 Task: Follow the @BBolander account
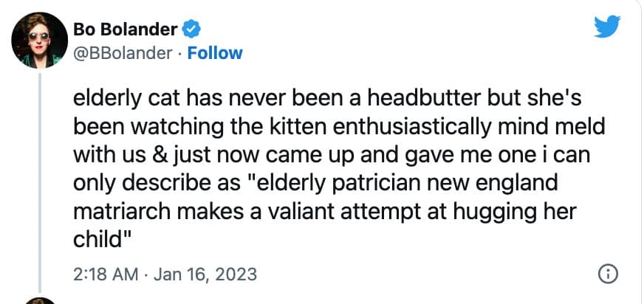(215, 52)
